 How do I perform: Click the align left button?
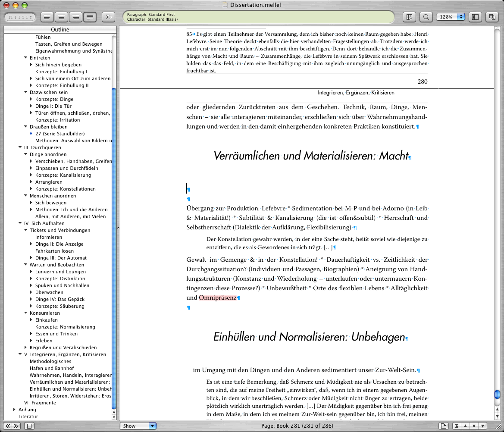[47, 17]
